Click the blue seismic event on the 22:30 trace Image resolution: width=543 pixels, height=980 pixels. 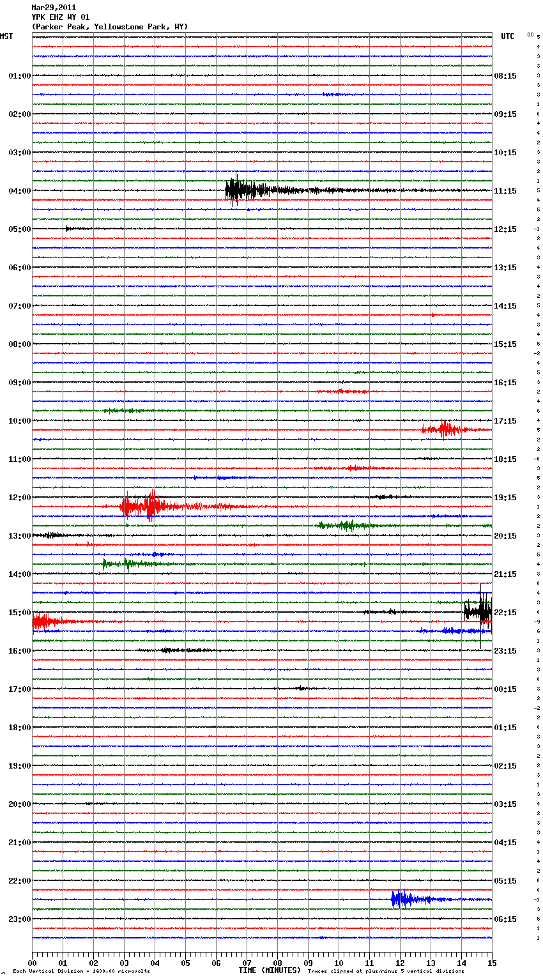(x=404, y=900)
